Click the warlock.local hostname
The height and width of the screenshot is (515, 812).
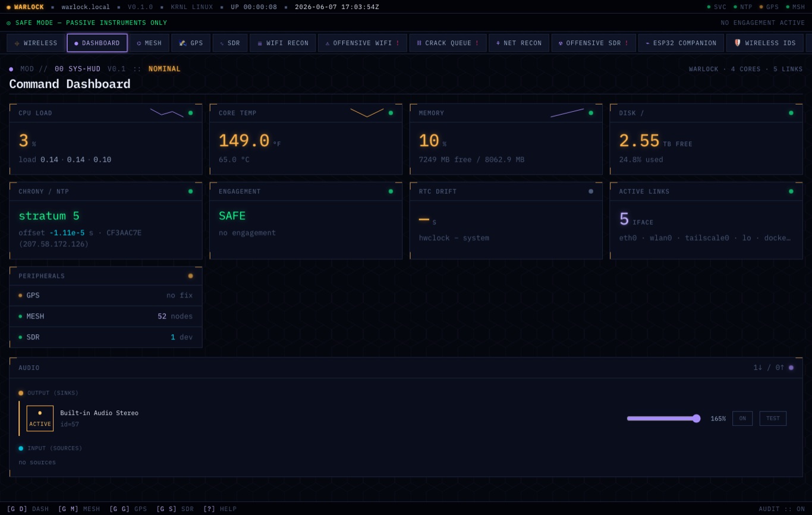pyautogui.click(x=86, y=7)
